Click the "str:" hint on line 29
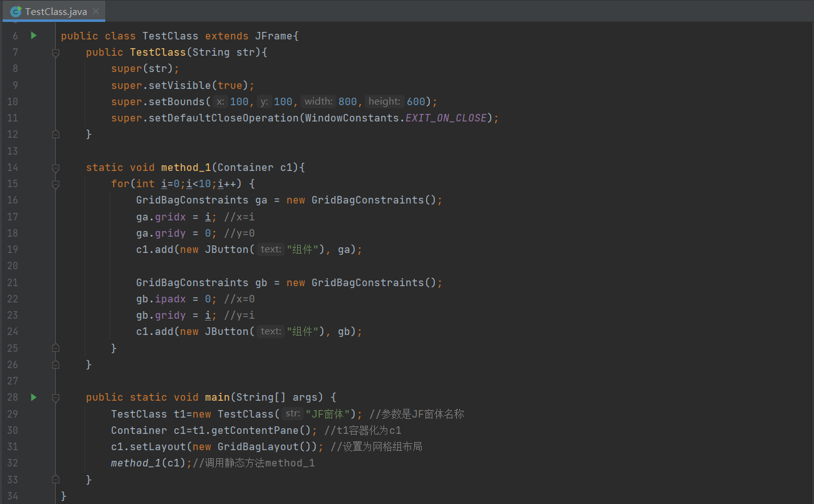This screenshot has height=504, width=814. click(x=292, y=414)
